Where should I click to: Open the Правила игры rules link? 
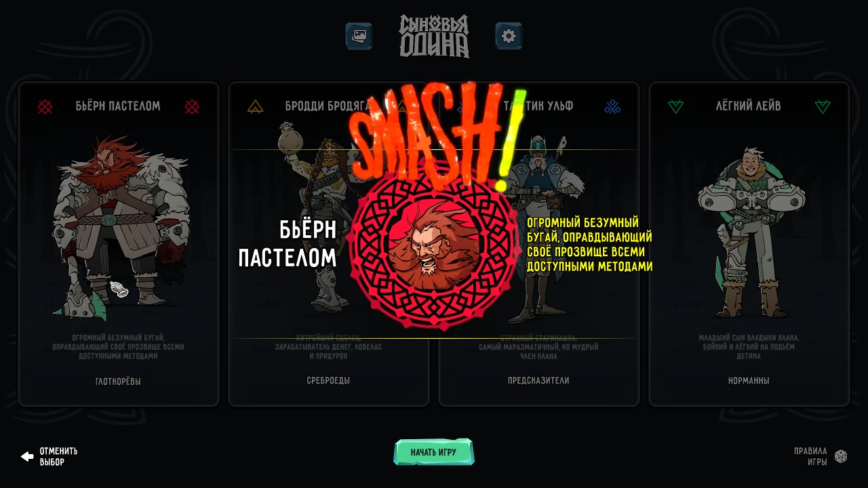tap(810, 456)
